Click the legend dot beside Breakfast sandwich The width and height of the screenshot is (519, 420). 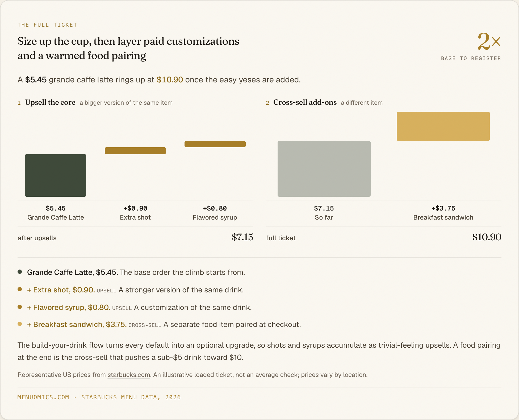(x=20, y=324)
